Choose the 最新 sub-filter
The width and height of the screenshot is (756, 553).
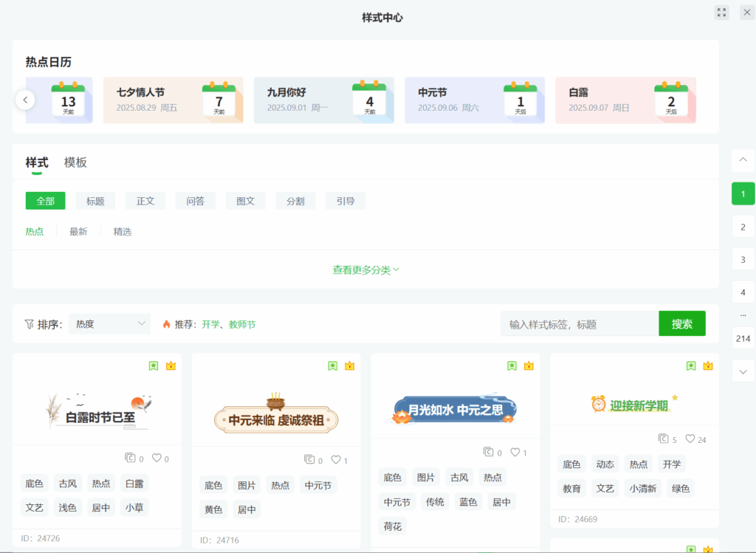(x=78, y=232)
